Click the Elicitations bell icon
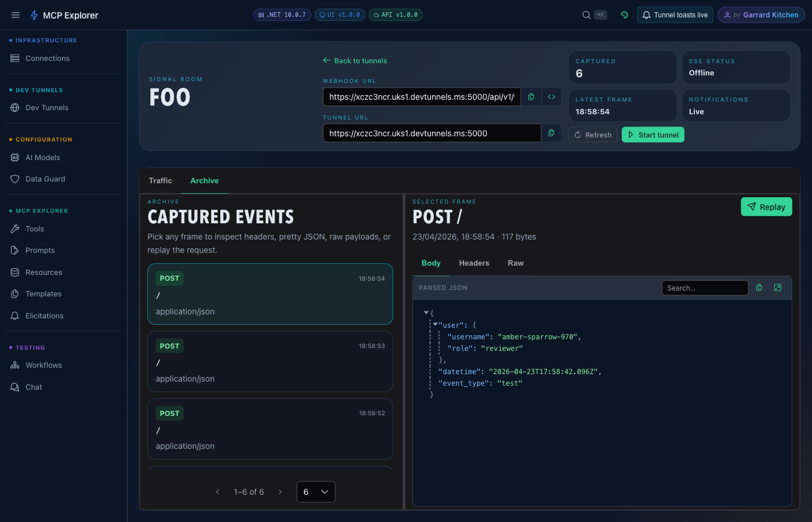This screenshot has height=522, width=812. (x=15, y=316)
